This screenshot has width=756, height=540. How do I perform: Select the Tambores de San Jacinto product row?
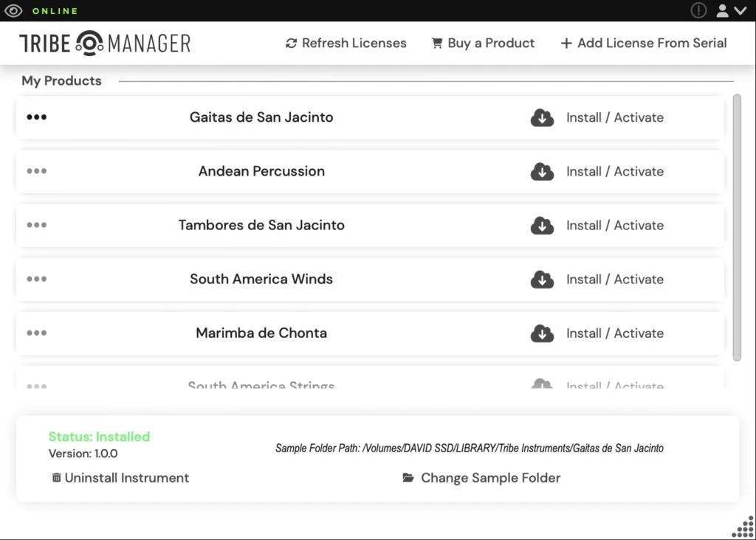pyautogui.click(x=370, y=226)
